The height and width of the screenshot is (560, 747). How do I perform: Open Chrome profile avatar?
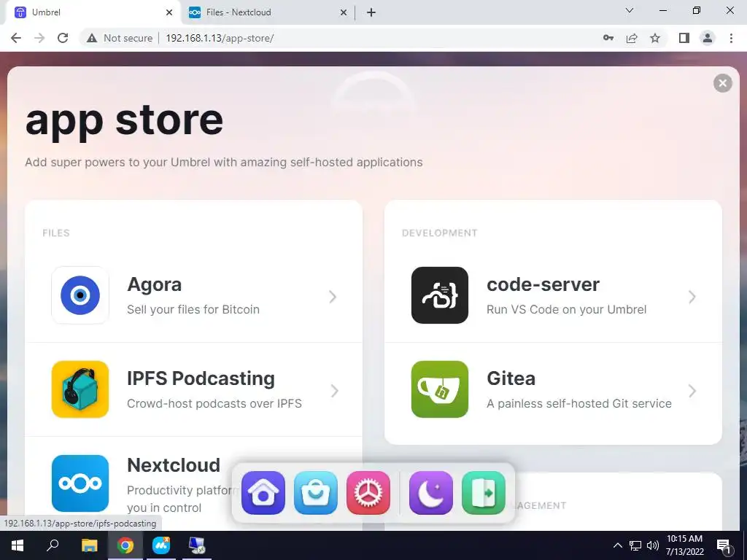click(708, 38)
